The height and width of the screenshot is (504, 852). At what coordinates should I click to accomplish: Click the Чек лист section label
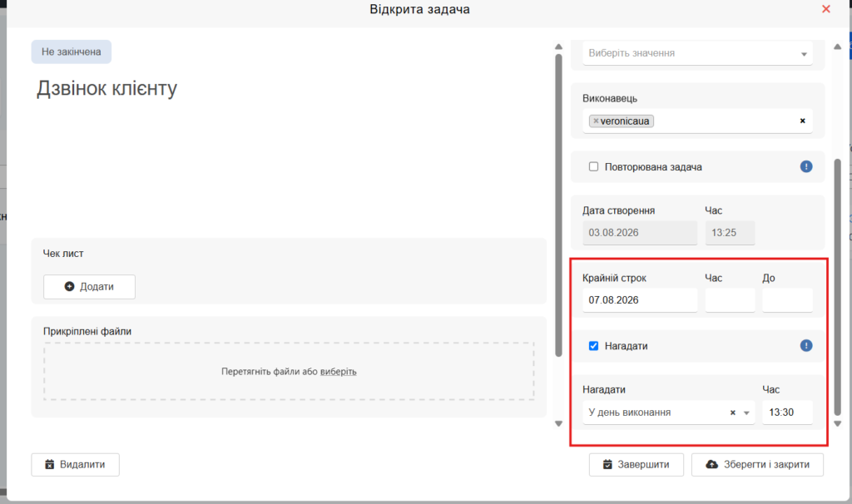tap(63, 254)
